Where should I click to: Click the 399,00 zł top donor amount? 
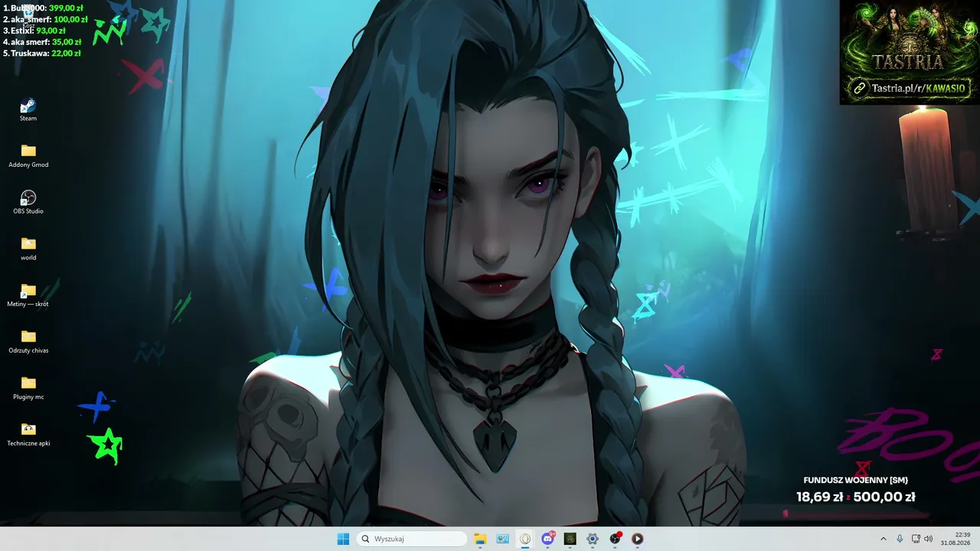pos(66,8)
